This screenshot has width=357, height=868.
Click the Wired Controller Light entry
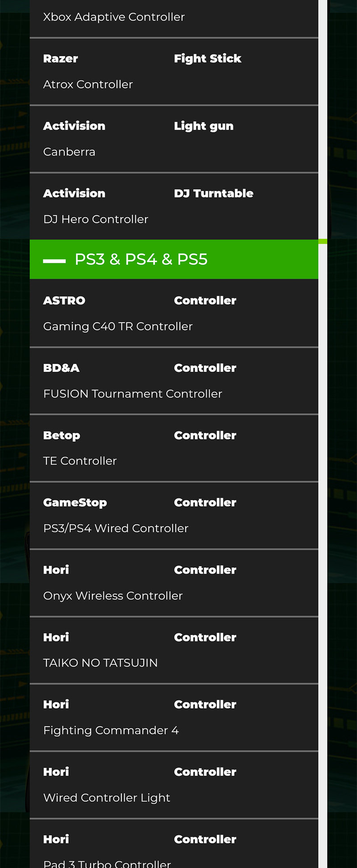point(107,797)
